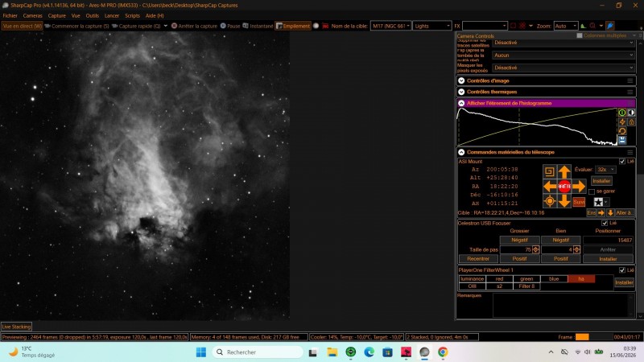Screen dimensions: 644x362
Task: Start spiral search with the spiral icon
Action: coord(550,171)
